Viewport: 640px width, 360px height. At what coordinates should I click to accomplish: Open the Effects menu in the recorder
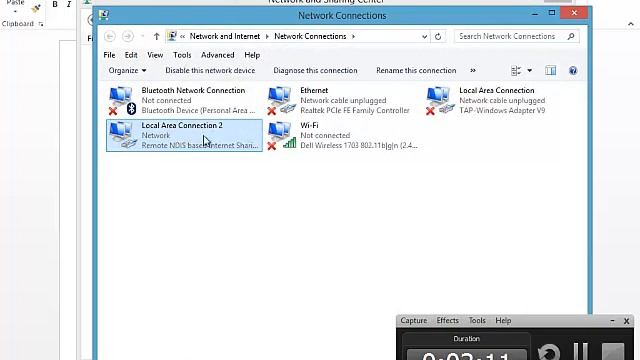[447, 321]
